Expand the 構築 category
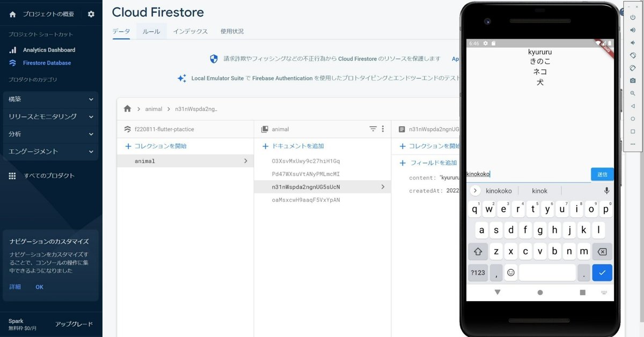The height and width of the screenshot is (337, 644). pyautogui.click(x=51, y=99)
